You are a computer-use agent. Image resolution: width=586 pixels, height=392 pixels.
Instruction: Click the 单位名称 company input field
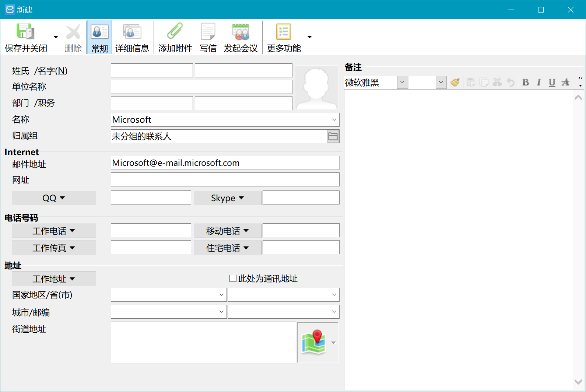click(x=201, y=87)
